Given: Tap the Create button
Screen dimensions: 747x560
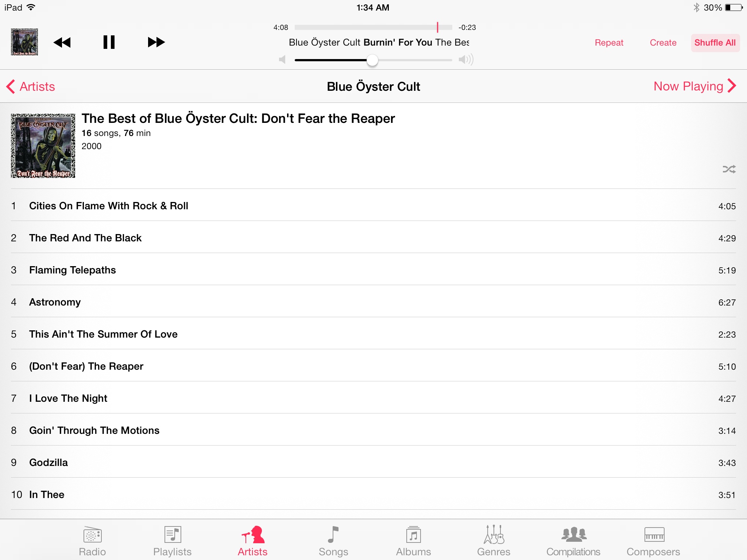Looking at the screenshot, I should (663, 43).
